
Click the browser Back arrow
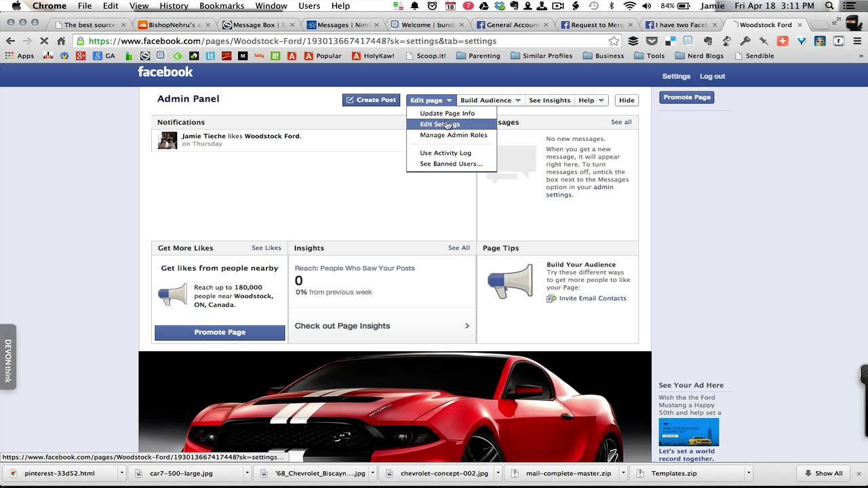tap(10, 41)
